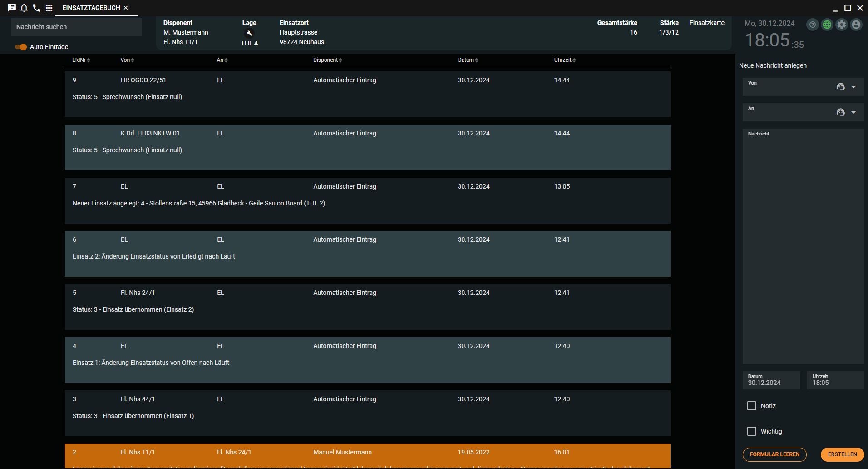Expand the An dropdown arrow
The width and height of the screenshot is (868, 469).
coord(853,112)
